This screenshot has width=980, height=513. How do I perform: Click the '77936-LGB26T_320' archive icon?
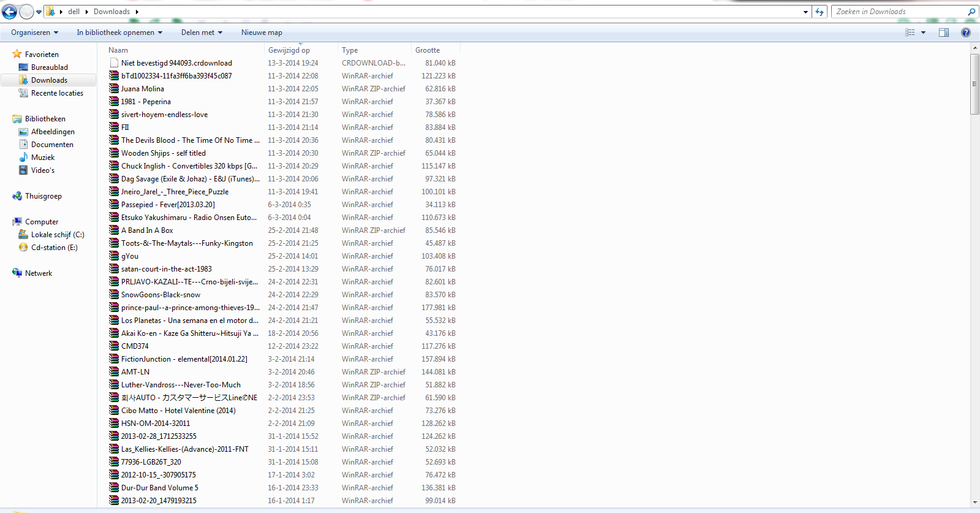click(x=114, y=462)
